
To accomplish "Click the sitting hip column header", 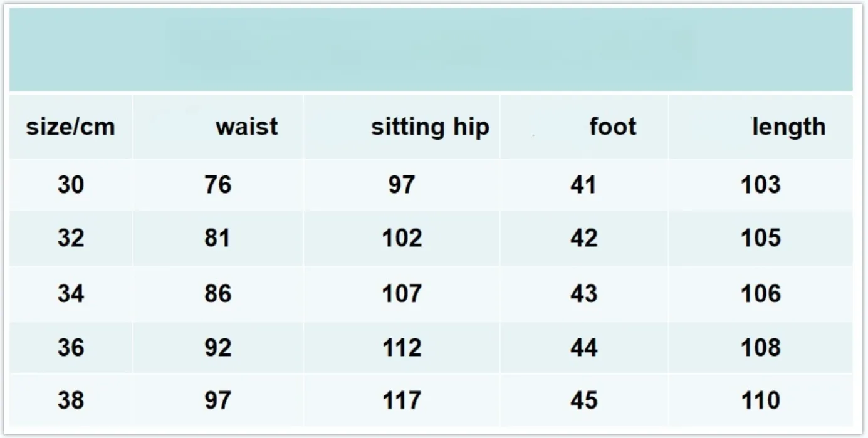I will coord(430,127).
